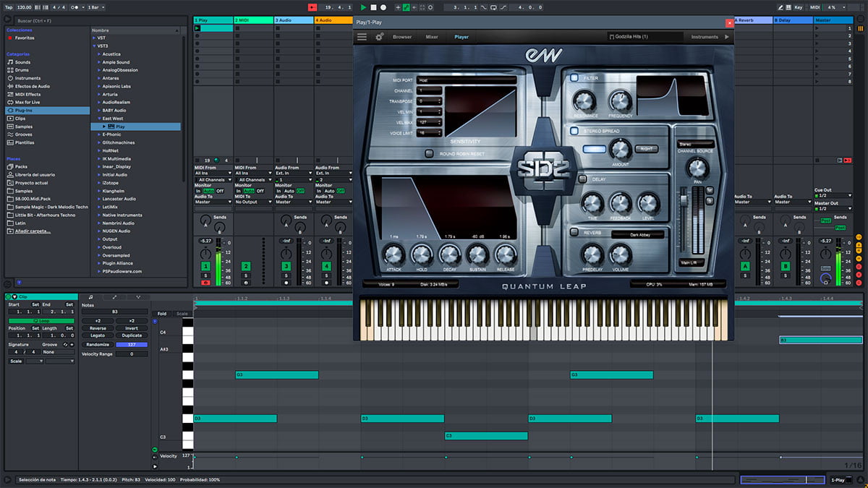
Task: Expand the Arturia folder
Action: [x=99, y=94]
